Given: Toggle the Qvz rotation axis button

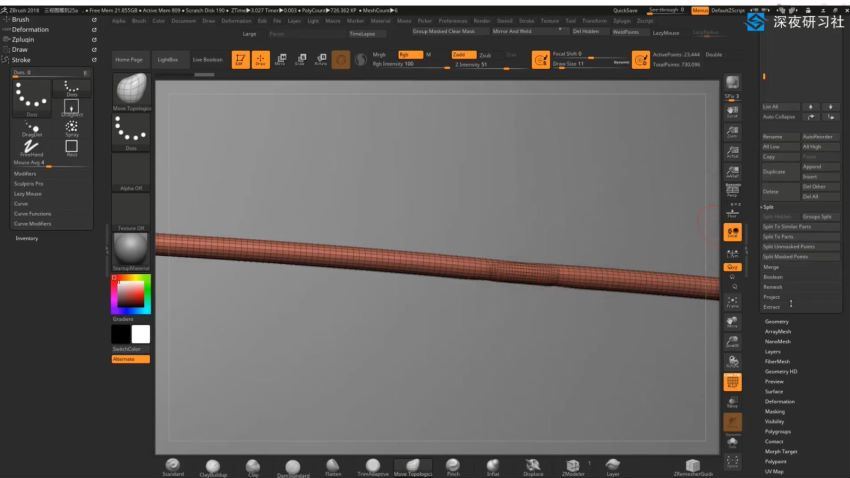Looking at the screenshot, I should point(732,267).
